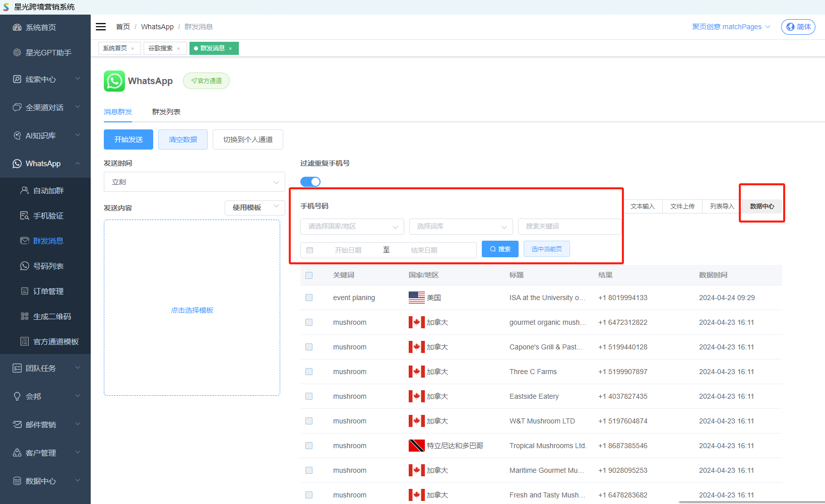Click the calendar icon in date range
This screenshot has width=825, height=504.
pyautogui.click(x=310, y=250)
